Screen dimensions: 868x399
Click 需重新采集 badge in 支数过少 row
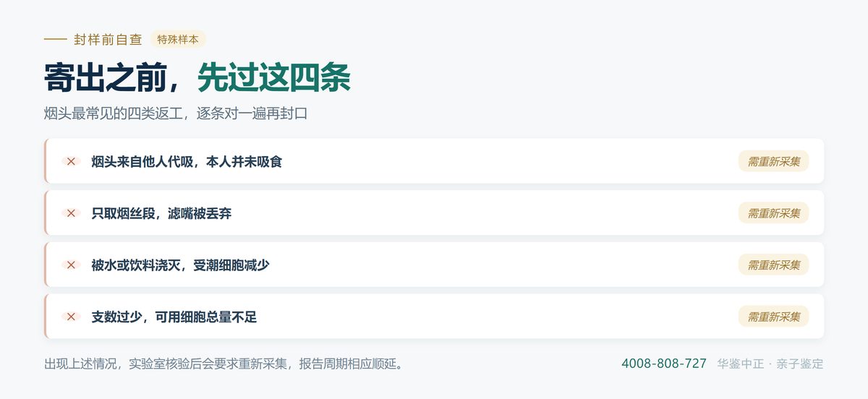pos(773,317)
